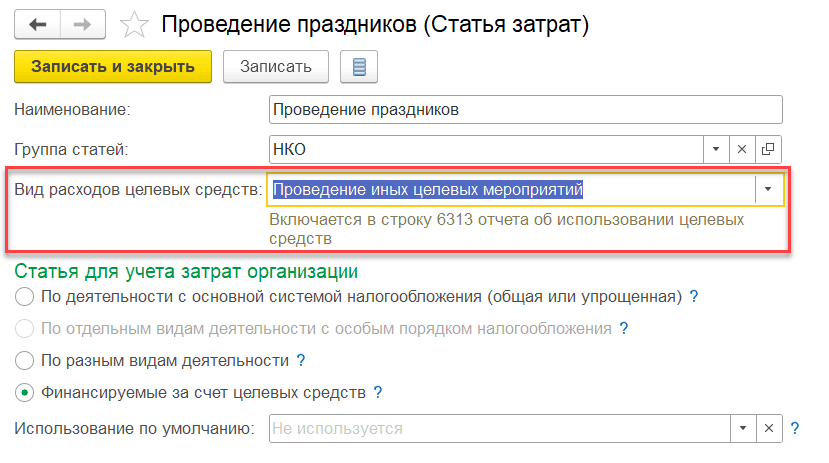Select По деятельности с основной системой налогообложения
Image resolution: width=829 pixels, height=463 pixels.
point(24,297)
